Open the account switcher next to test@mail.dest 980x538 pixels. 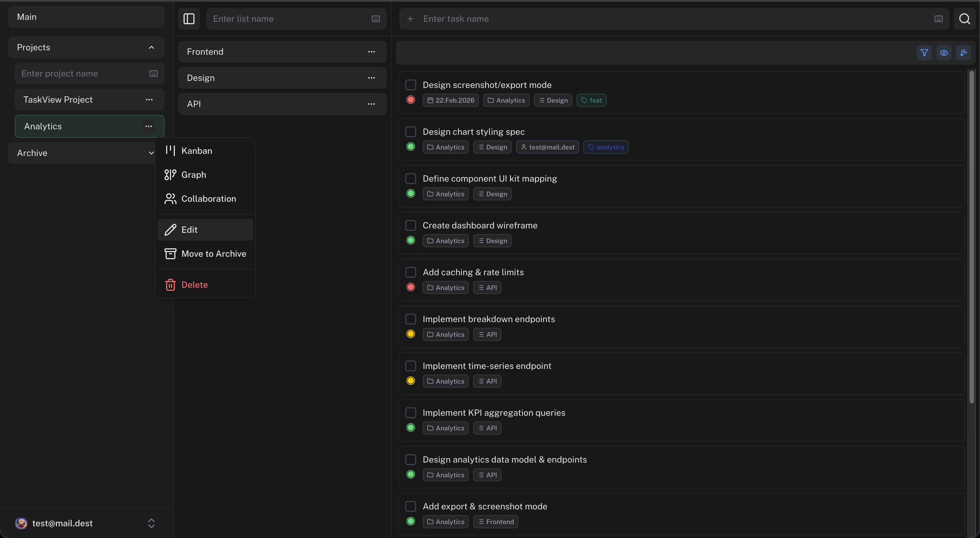pyautogui.click(x=151, y=524)
